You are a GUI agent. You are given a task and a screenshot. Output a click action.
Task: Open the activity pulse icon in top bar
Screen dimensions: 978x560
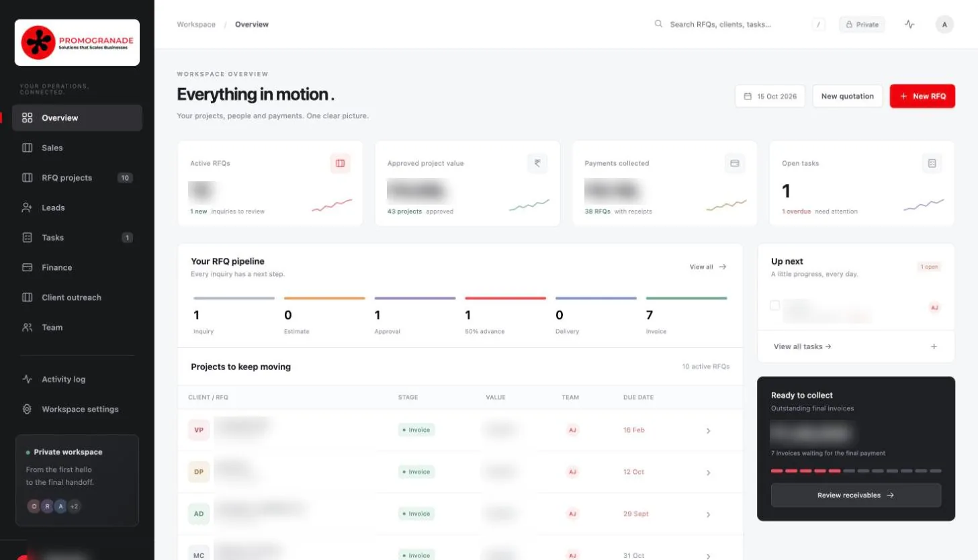[910, 25]
